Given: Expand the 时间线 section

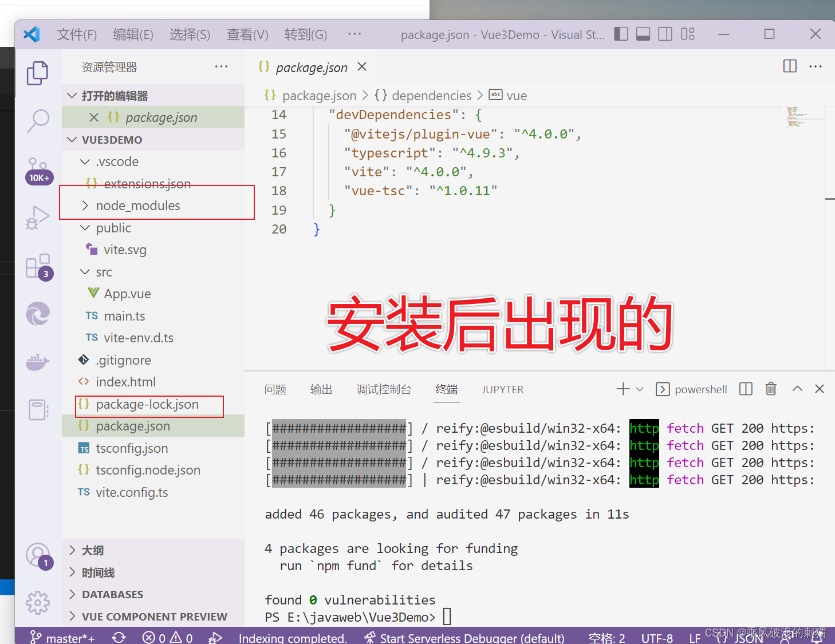Looking at the screenshot, I should pos(153,572).
